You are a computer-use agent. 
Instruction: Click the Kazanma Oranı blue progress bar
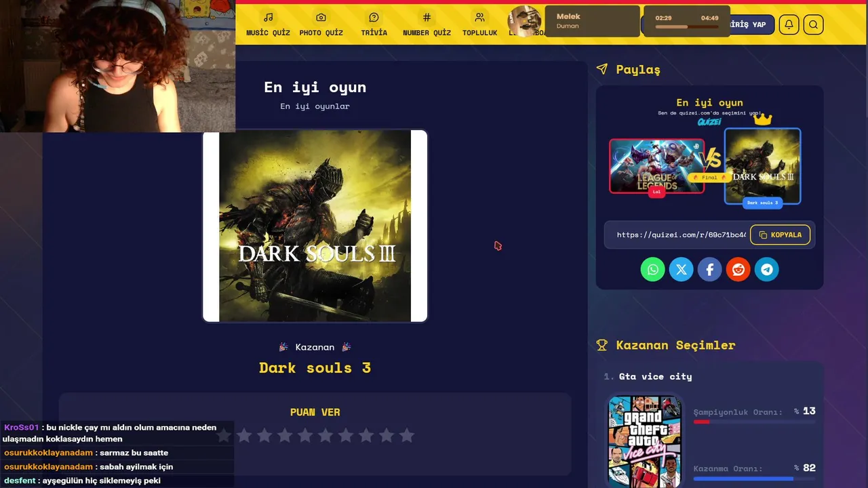click(754, 479)
